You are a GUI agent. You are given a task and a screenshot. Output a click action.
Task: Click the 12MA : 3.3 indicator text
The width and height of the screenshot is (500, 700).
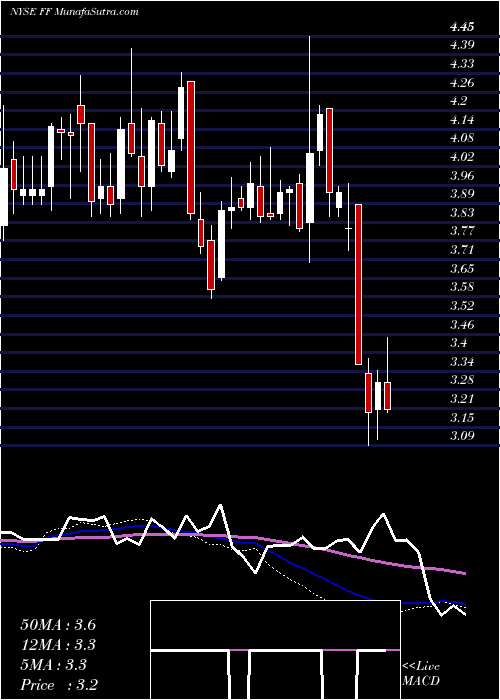tap(58, 645)
